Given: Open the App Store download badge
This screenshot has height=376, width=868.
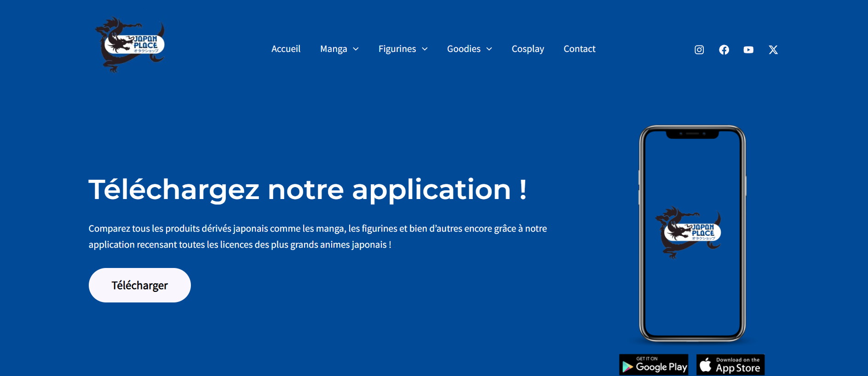Looking at the screenshot, I should [x=730, y=365].
